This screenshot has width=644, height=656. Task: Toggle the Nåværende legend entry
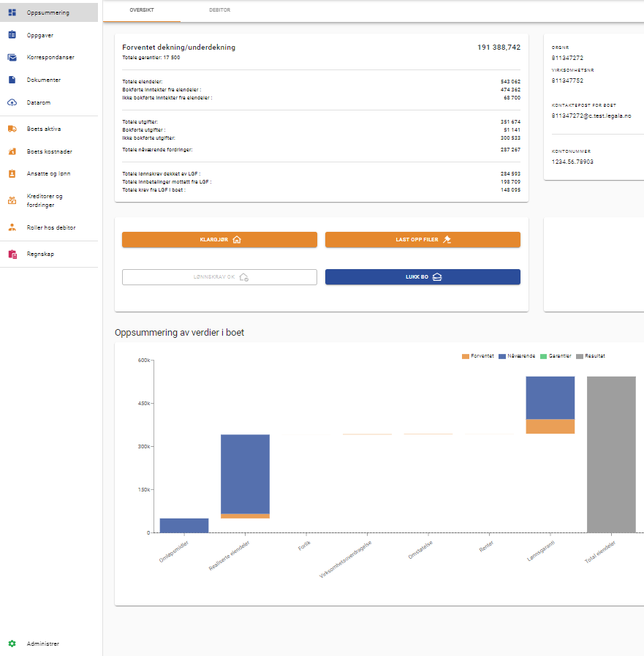pos(516,356)
